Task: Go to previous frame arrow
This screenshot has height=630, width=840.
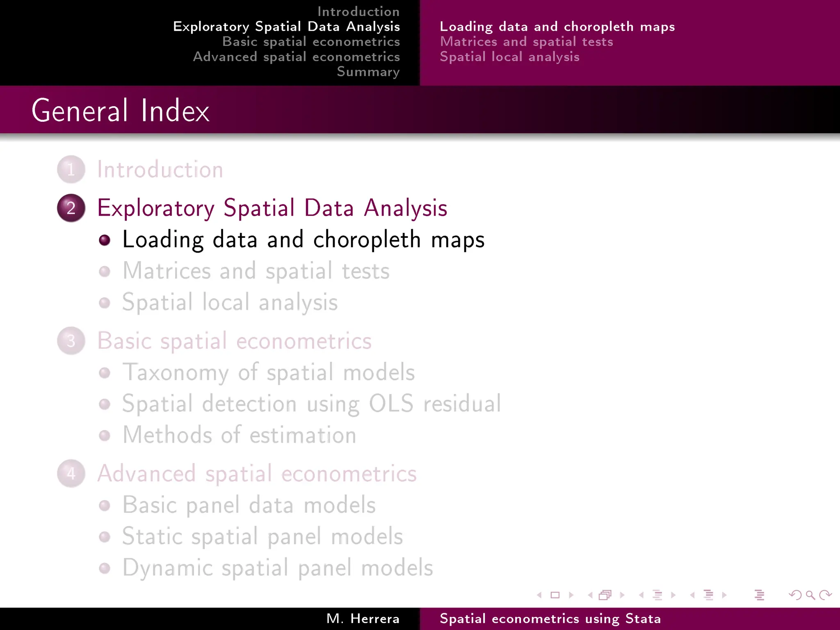Action: coord(590,595)
